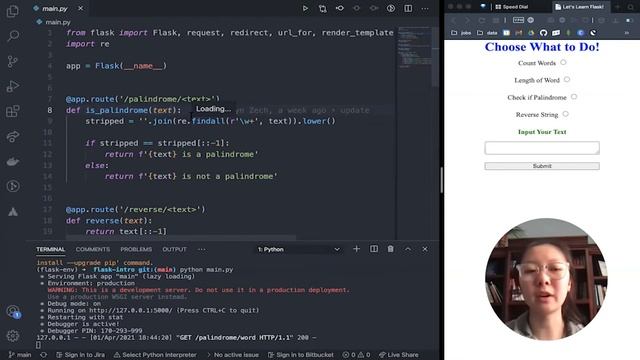Switch to the COMMENTS panel tab
This screenshot has width=640, height=360.
[x=93, y=249]
